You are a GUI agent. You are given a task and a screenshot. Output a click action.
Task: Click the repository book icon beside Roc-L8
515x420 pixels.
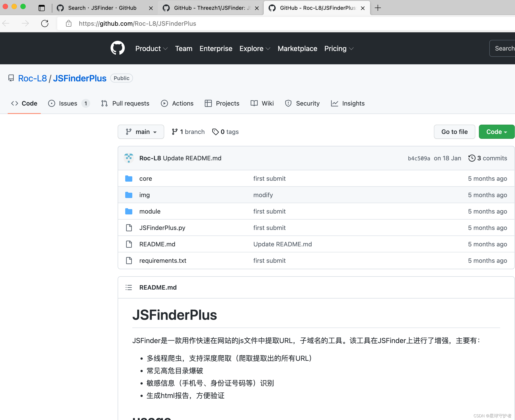click(11, 78)
